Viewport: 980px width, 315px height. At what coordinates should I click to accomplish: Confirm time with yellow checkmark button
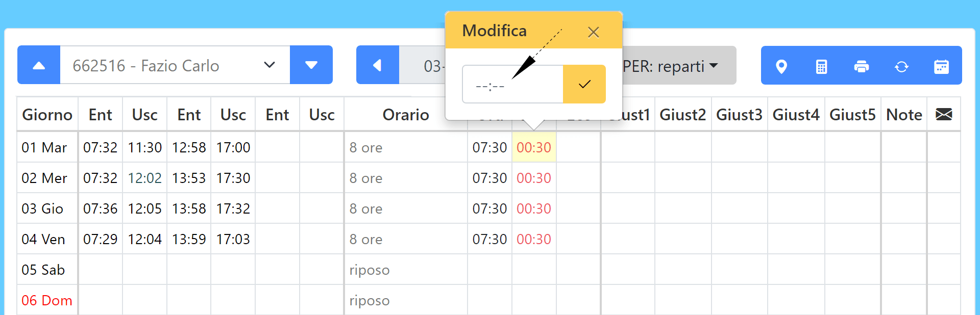[x=584, y=84]
